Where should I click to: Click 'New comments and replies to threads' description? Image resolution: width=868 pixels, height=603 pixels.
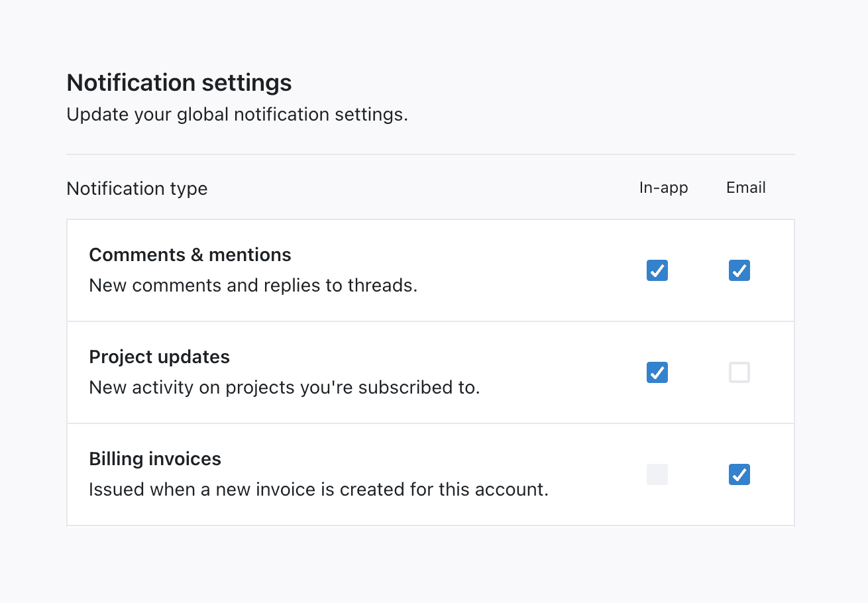point(253,286)
